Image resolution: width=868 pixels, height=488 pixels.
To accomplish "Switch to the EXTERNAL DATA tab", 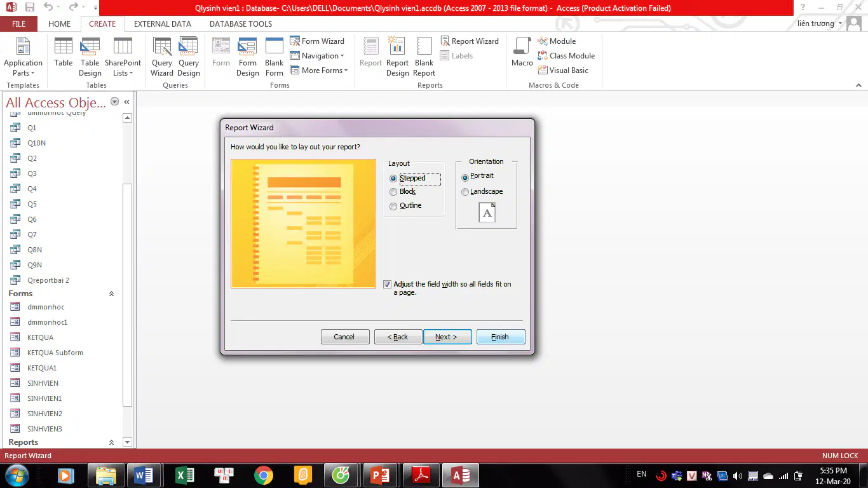I will click(163, 24).
